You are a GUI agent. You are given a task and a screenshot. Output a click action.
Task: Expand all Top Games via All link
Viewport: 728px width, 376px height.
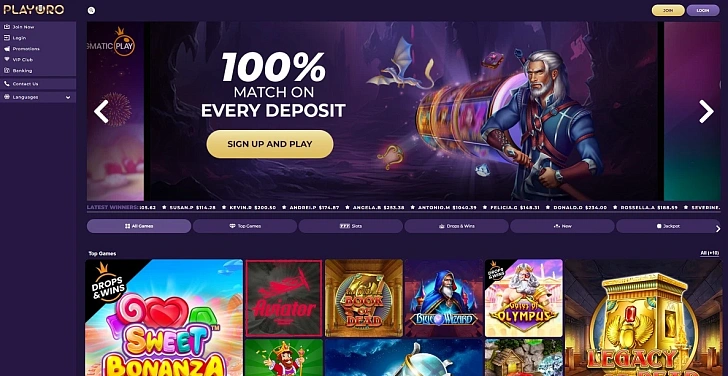pos(710,253)
